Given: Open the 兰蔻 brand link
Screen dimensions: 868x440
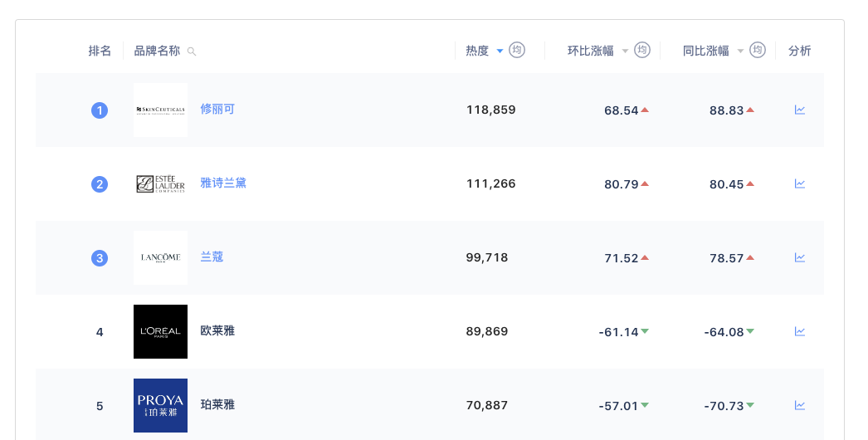Looking at the screenshot, I should pyautogui.click(x=212, y=257).
